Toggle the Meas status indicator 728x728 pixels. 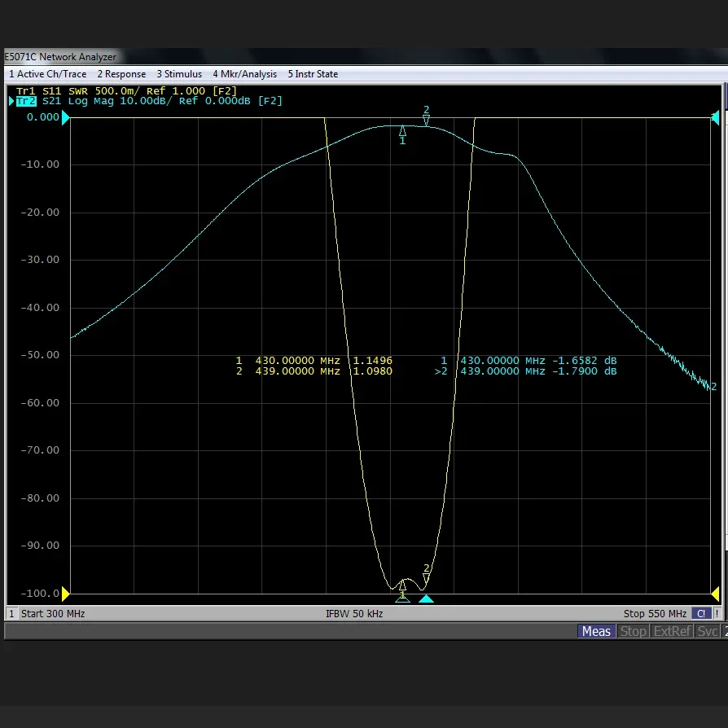[x=596, y=631]
